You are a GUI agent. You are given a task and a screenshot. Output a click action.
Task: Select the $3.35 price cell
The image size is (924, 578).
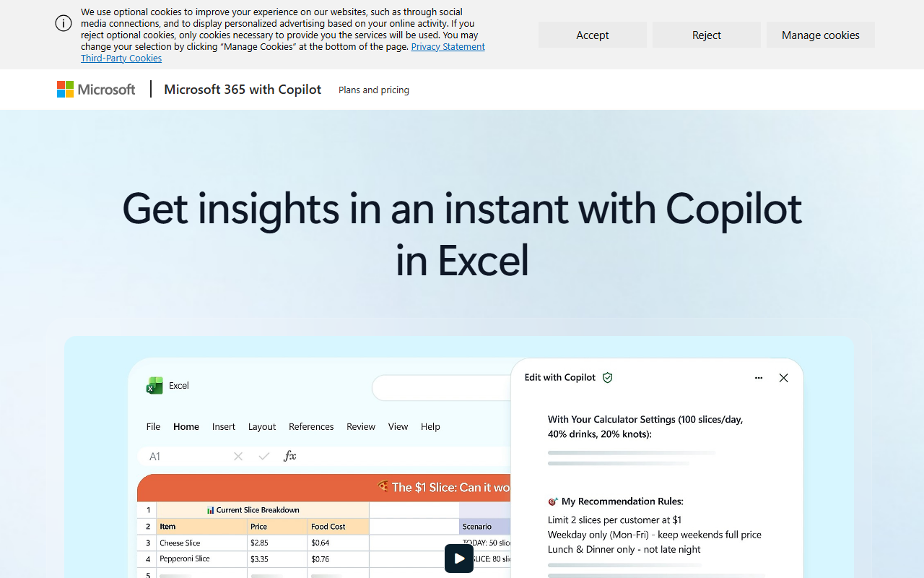point(277,558)
